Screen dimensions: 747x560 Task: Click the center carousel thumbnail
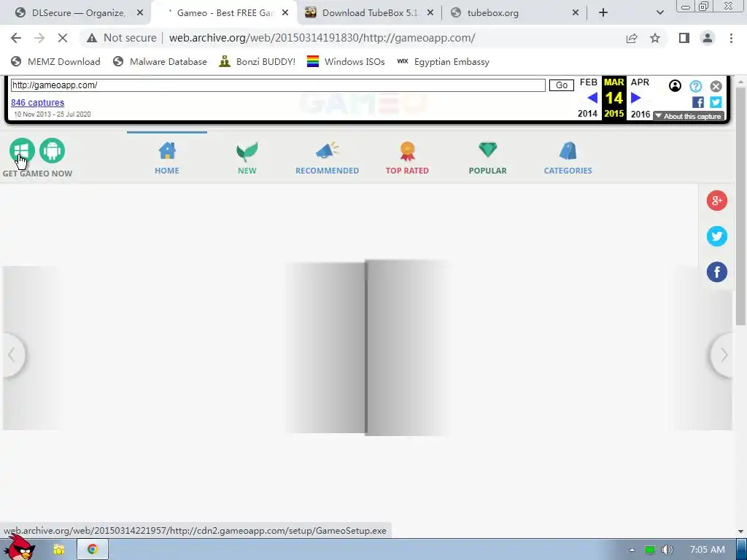367,348
